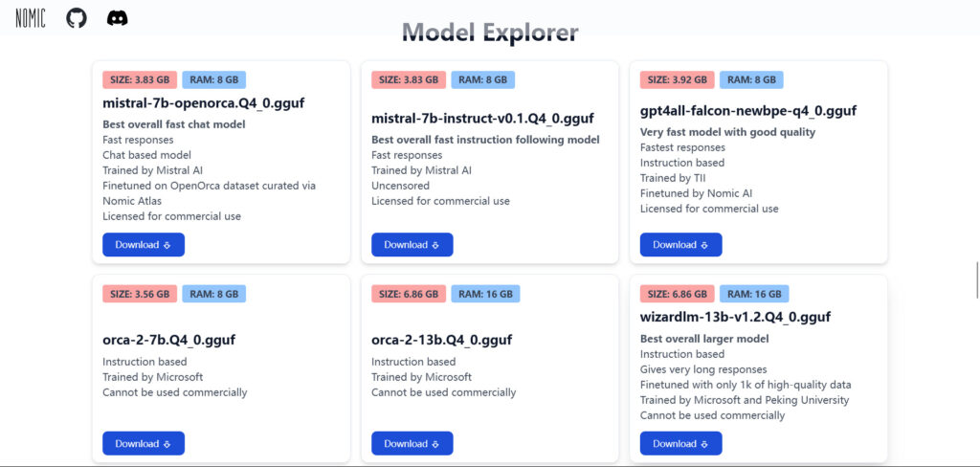Screen dimensions: 980x467
Task: Download orca-2-13b.Q4_0.gguf model
Action: point(412,444)
